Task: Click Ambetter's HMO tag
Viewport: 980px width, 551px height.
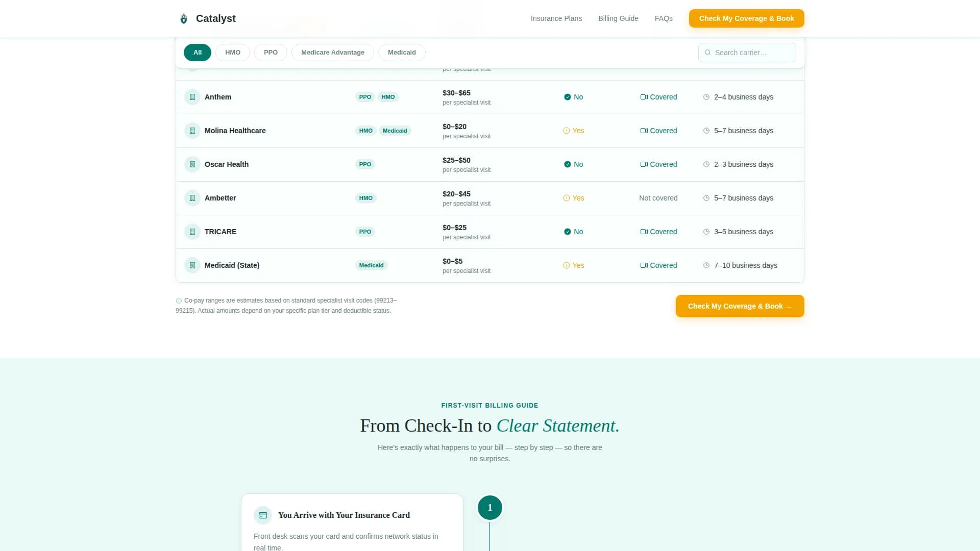Action: pos(365,198)
